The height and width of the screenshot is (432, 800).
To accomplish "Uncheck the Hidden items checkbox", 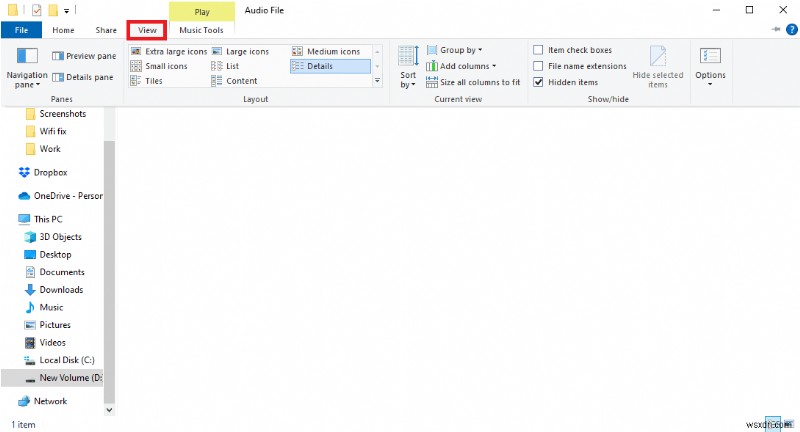I will 538,82.
